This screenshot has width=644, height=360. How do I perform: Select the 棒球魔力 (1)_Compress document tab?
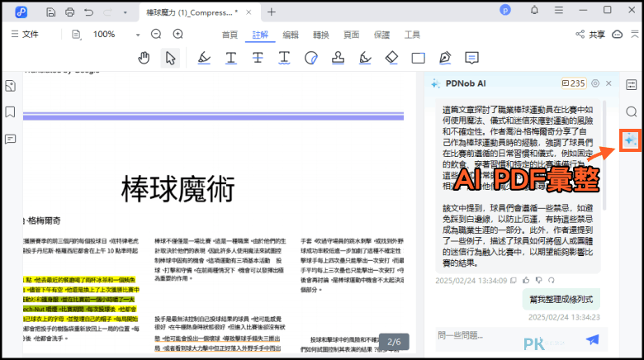click(192, 12)
